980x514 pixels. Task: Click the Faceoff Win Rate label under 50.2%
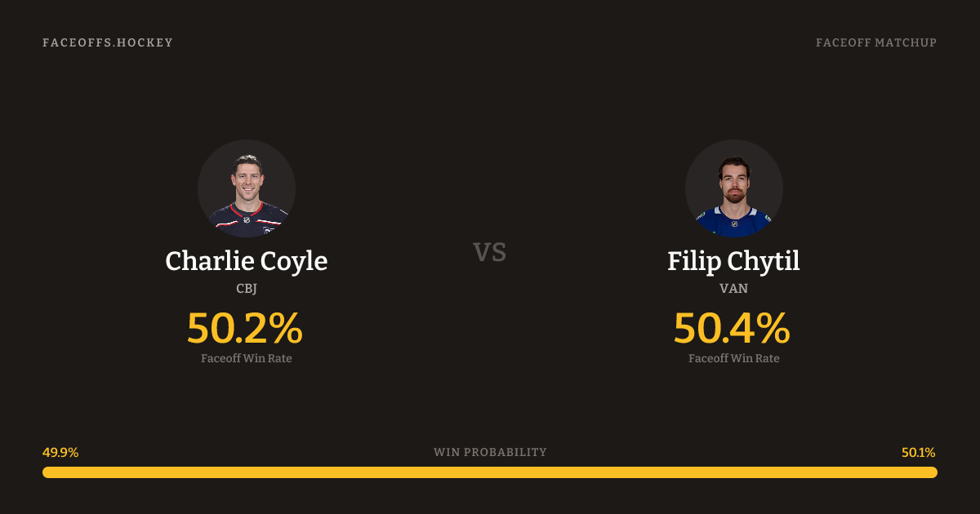pos(247,358)
